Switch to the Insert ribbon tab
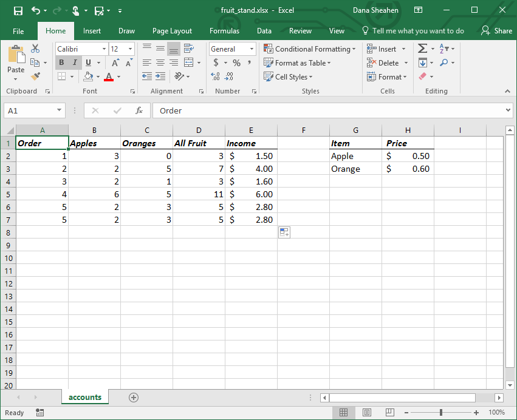 click(x=92, y=31)
